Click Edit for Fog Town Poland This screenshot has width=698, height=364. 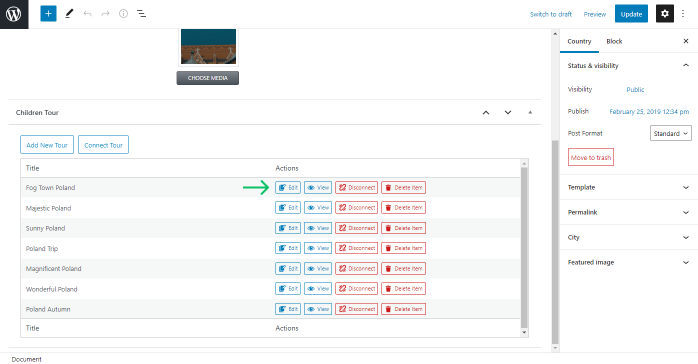[x=288, y=188]
